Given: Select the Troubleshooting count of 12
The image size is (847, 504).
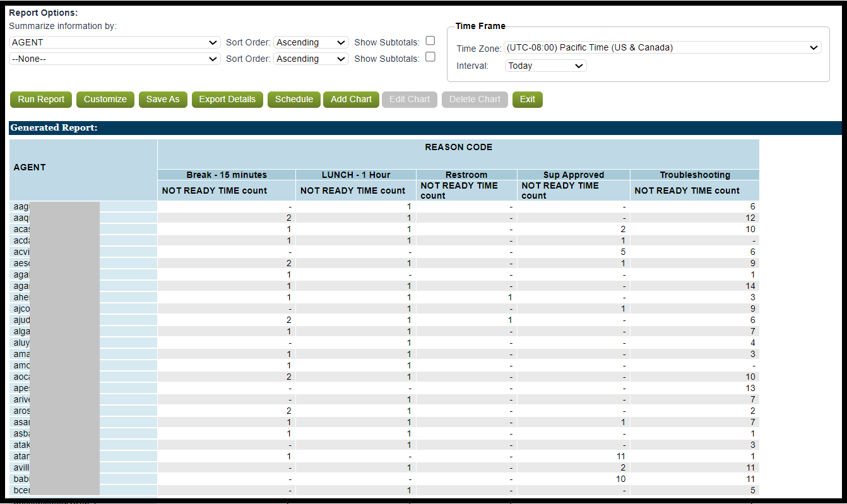Looking at the screenshot, I should pyautogui.click(x=750, y=218).
